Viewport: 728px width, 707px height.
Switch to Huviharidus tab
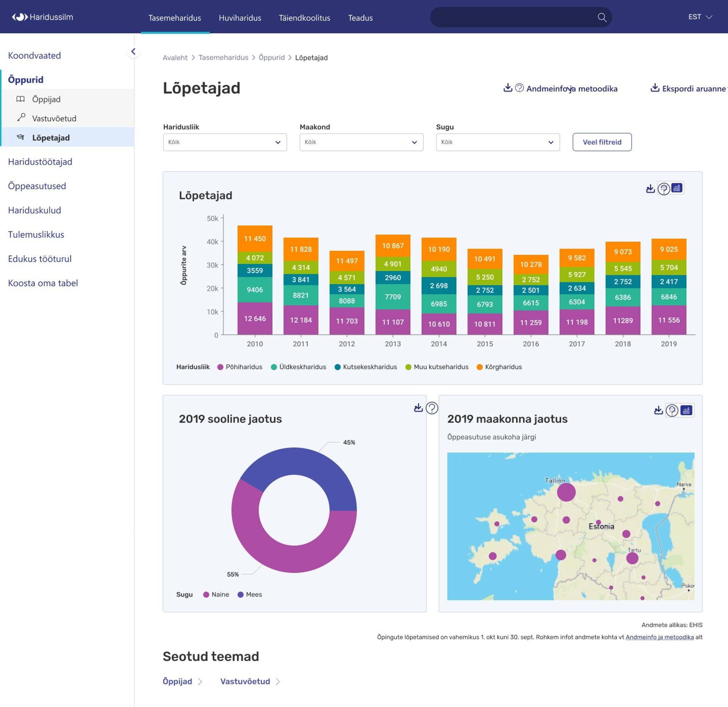click(240, 18)
